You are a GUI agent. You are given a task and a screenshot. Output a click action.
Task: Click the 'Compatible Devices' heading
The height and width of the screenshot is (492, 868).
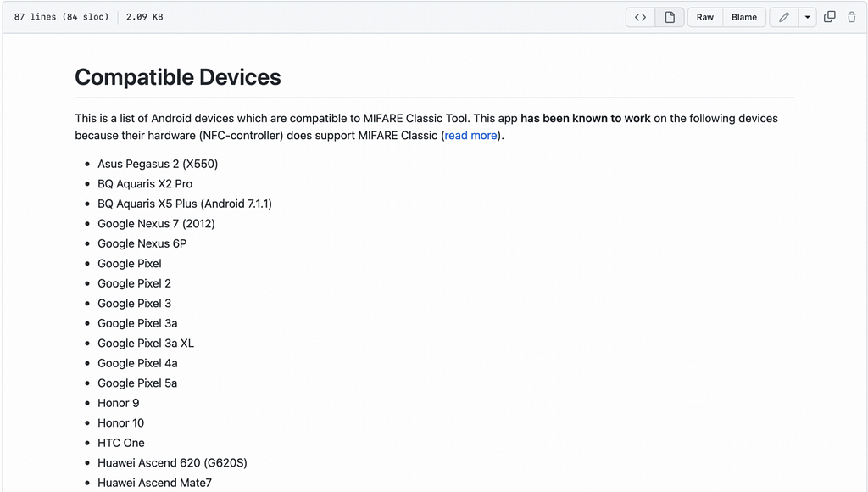[178, 77]
